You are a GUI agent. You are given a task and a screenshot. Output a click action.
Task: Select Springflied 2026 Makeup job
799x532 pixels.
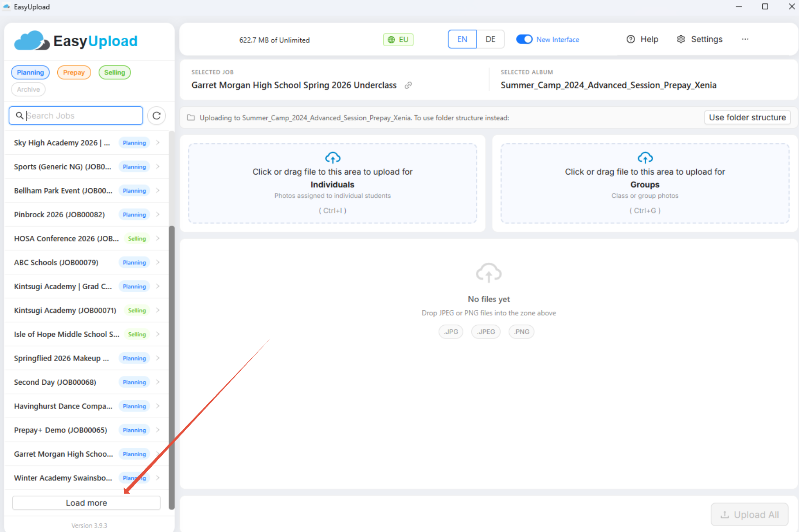pos(86,358)
